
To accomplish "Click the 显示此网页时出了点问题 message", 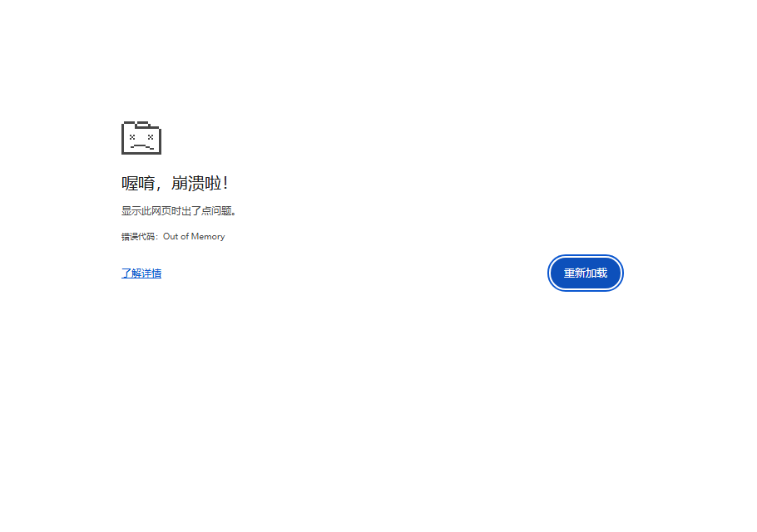I will (x=179, y=211).
